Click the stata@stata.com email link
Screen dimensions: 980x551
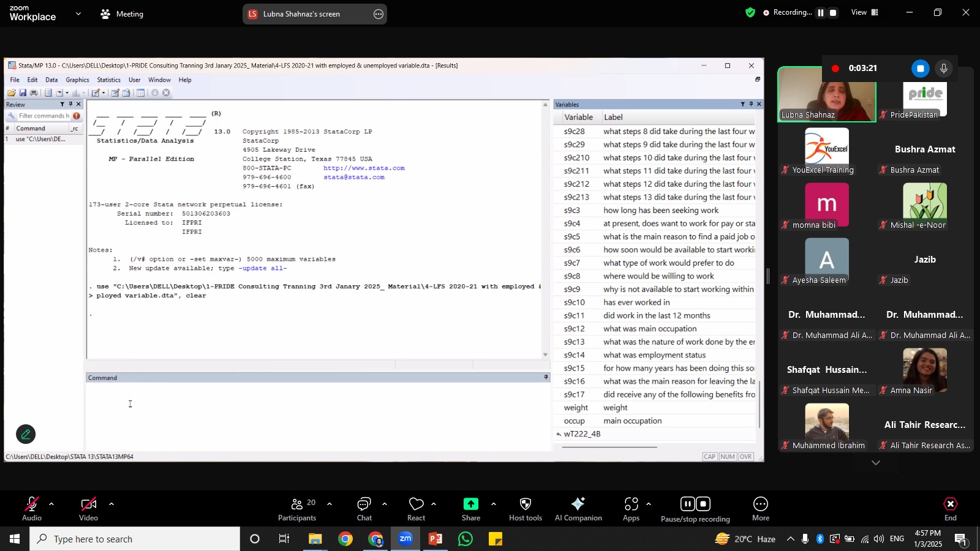point(354,177)
